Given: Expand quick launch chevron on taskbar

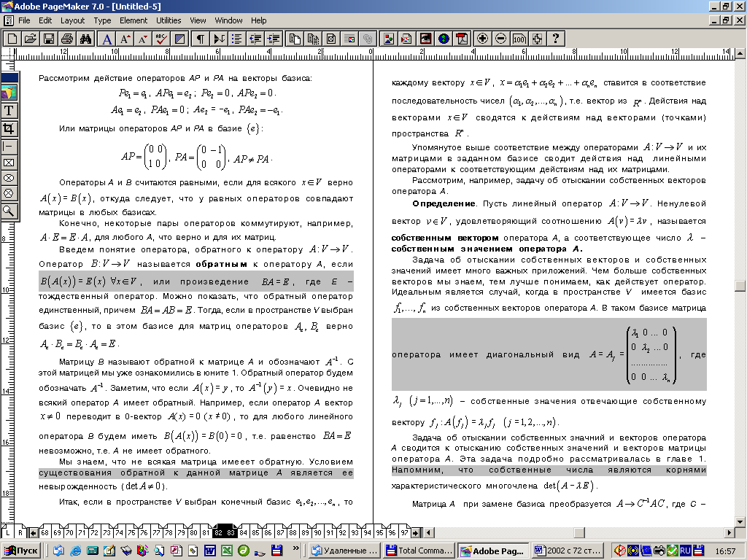Looking at the screenshot, I should tap(296, 548).
